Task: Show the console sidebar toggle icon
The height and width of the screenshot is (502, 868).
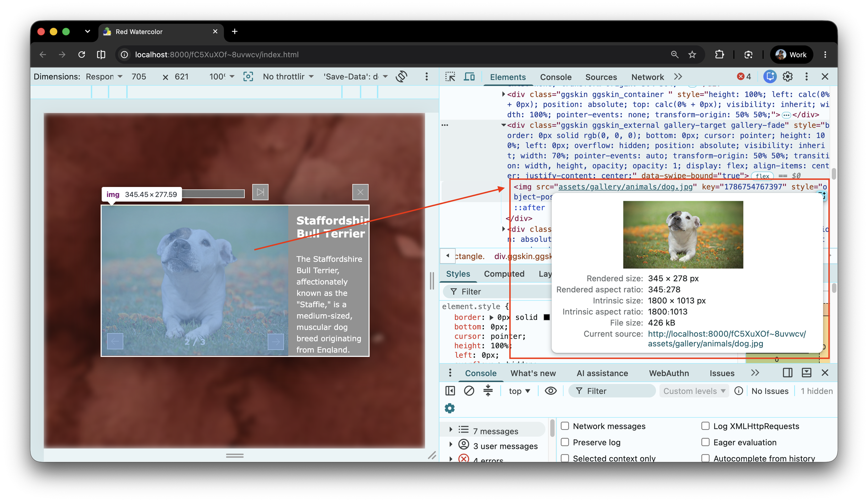Action: point(450,391)
